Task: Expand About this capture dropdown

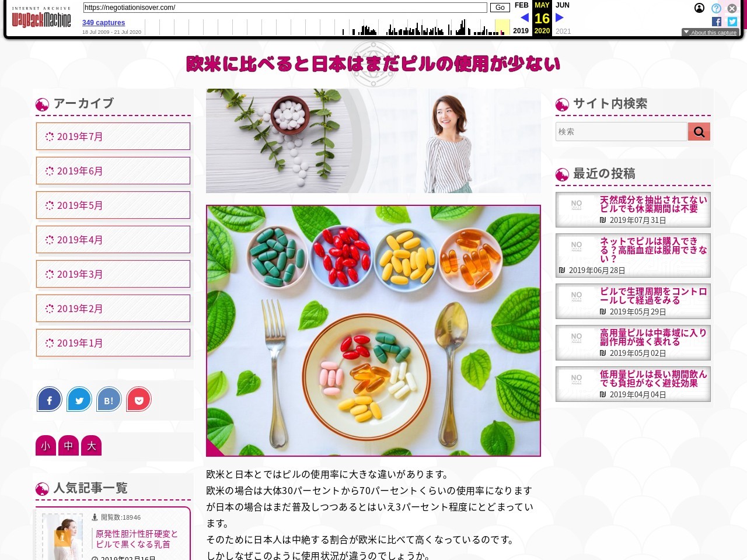Action: point(710,33)
